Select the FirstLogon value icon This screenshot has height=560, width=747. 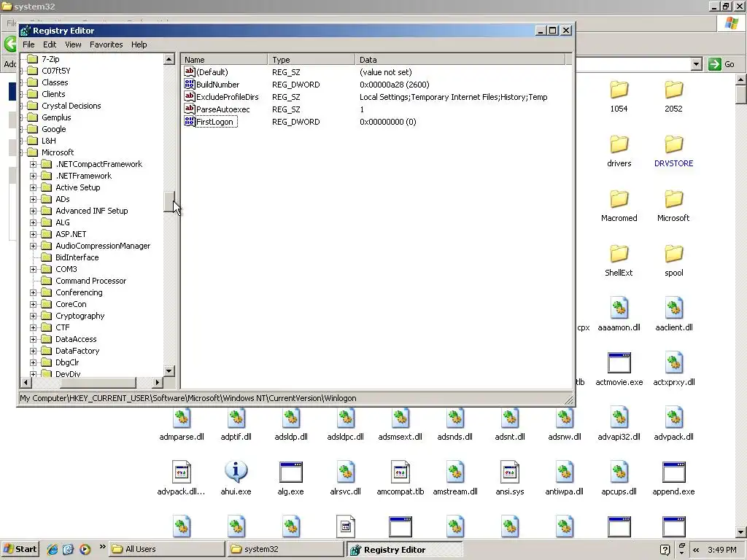(x=190, y=122)
